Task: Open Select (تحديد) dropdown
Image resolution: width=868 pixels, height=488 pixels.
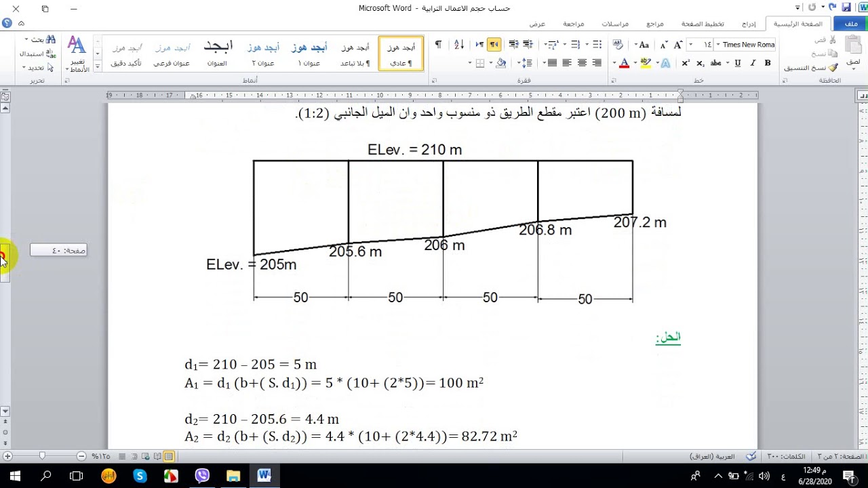Action: click(x=38, y=68)
